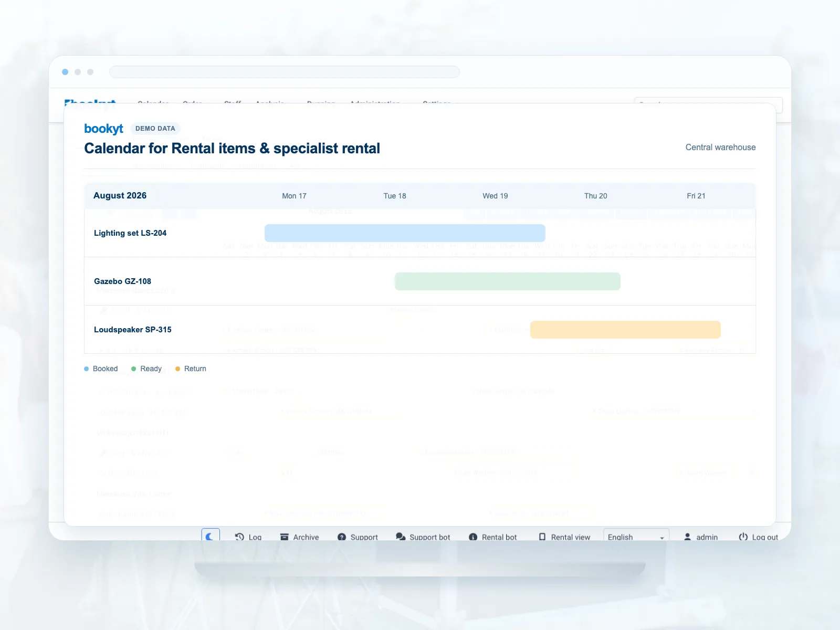Open the Archive section

tap(300, 537)
